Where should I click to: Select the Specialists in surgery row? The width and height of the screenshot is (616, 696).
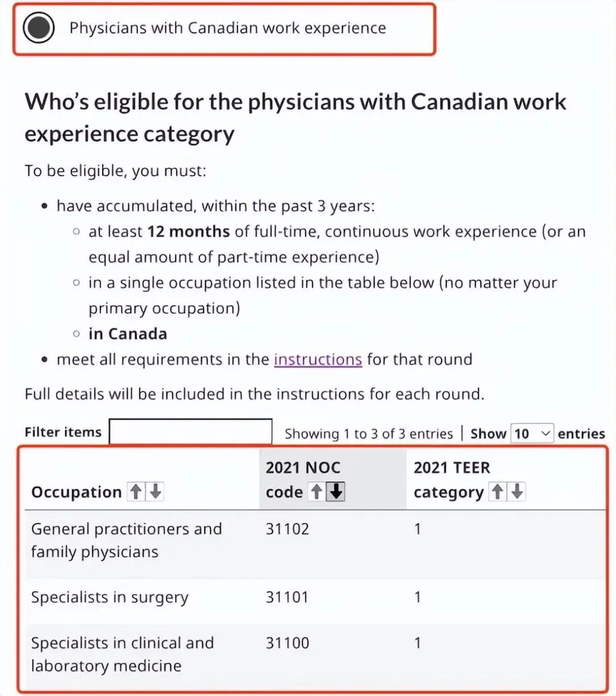(x=110, y=597)
